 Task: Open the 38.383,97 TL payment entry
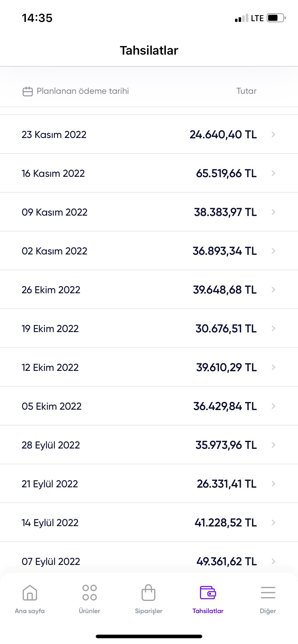point(149,212)
